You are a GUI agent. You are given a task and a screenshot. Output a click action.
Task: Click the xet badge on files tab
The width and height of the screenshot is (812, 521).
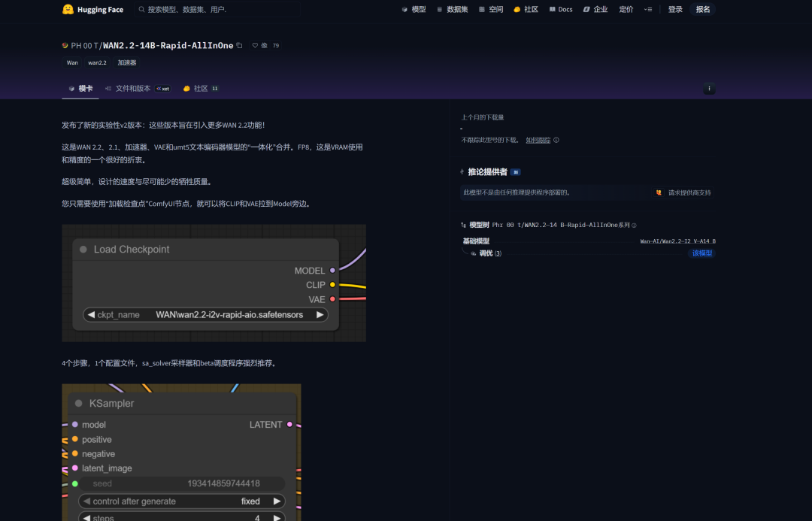[163, 89]
